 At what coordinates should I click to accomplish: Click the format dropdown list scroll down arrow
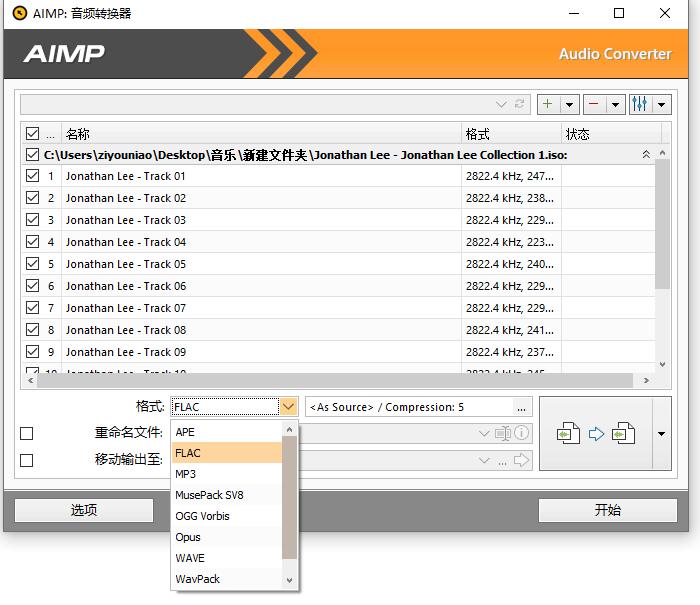289,580
